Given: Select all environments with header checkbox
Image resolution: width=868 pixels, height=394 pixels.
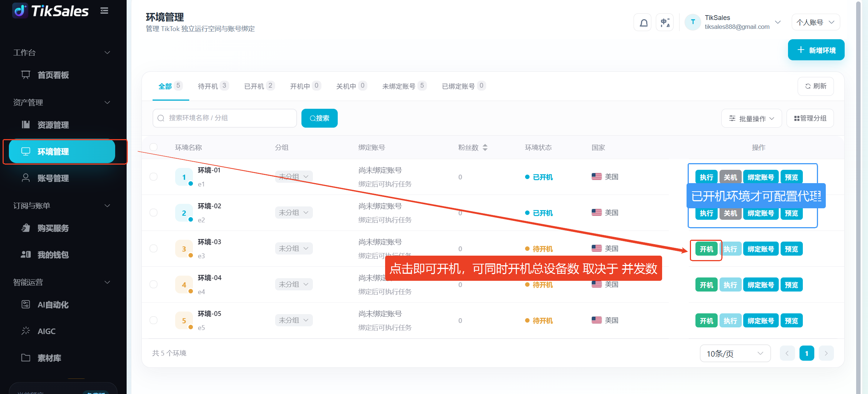Looking at the screenshot, I should [153, 147].
